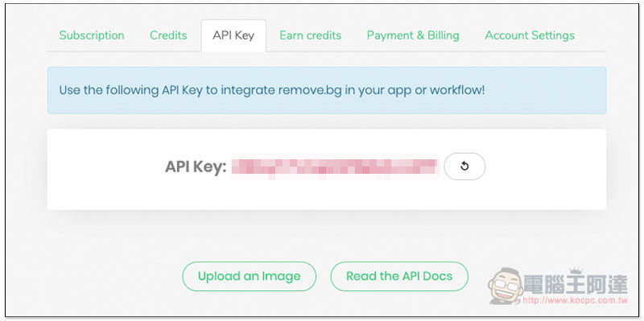
Task: Click the 電腦王阿達 watermark text
Action: [x=576, y=284]
